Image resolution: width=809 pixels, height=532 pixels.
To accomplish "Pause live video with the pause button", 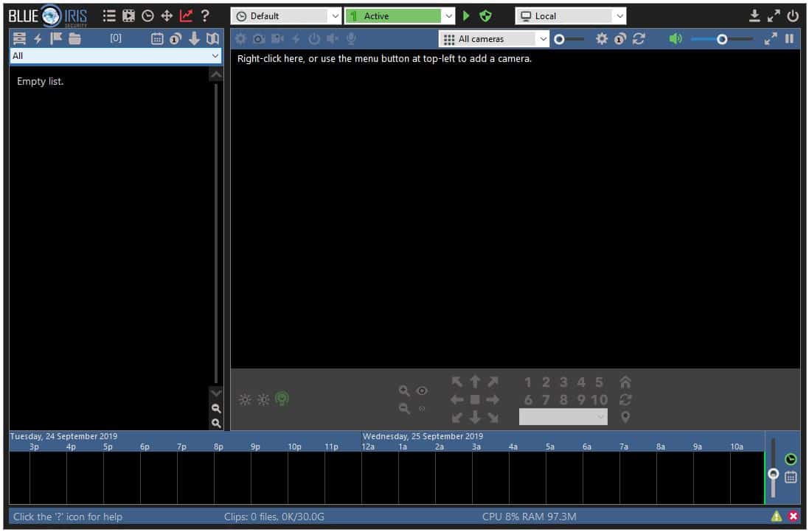I will 790,39.
